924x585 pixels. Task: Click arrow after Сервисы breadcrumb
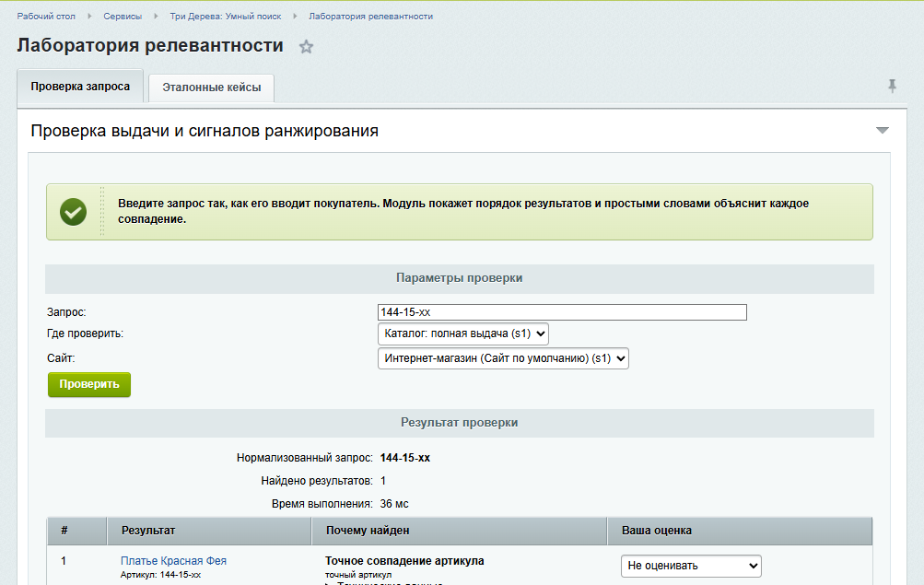coord(157,17)
